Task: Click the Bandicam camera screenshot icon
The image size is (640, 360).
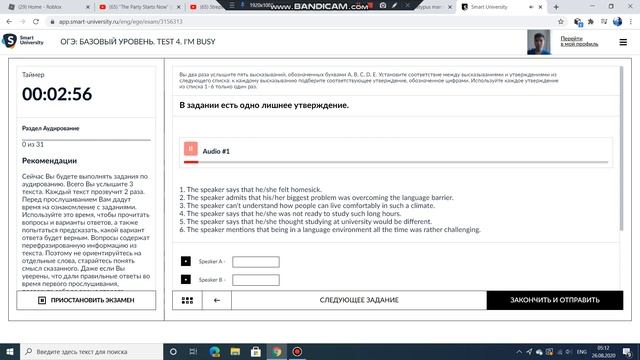Action: [383, 5]
